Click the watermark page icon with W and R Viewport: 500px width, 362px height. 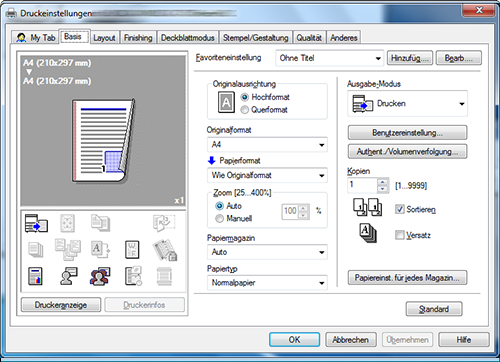(132, 250)
